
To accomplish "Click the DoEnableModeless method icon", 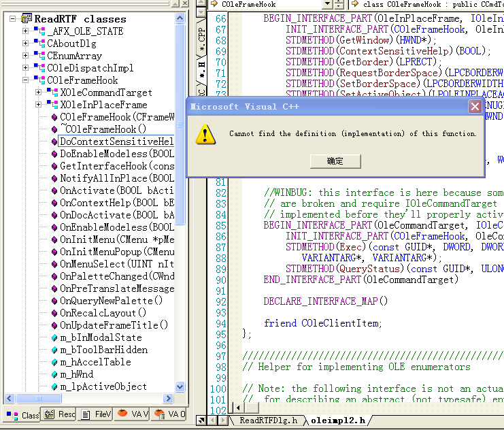I will click(x=54, y=154).
